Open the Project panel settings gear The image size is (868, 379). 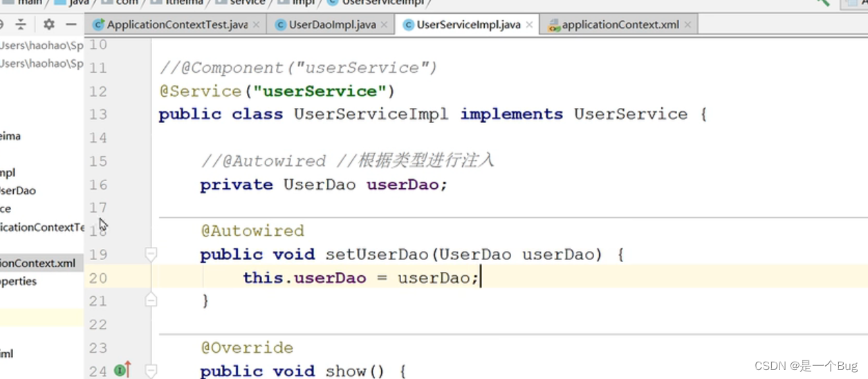48,24
